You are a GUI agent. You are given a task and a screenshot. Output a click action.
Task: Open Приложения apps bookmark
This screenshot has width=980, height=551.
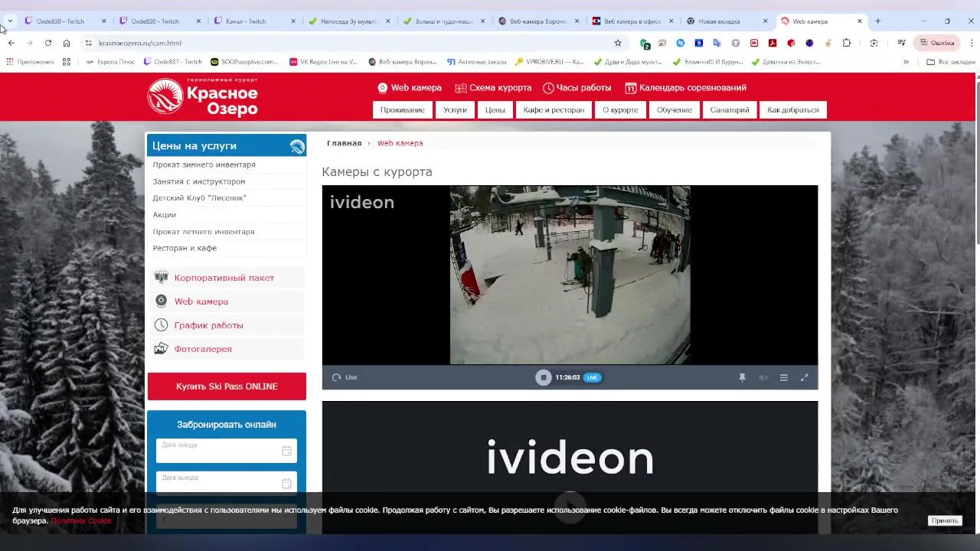(x=30, y=62)
